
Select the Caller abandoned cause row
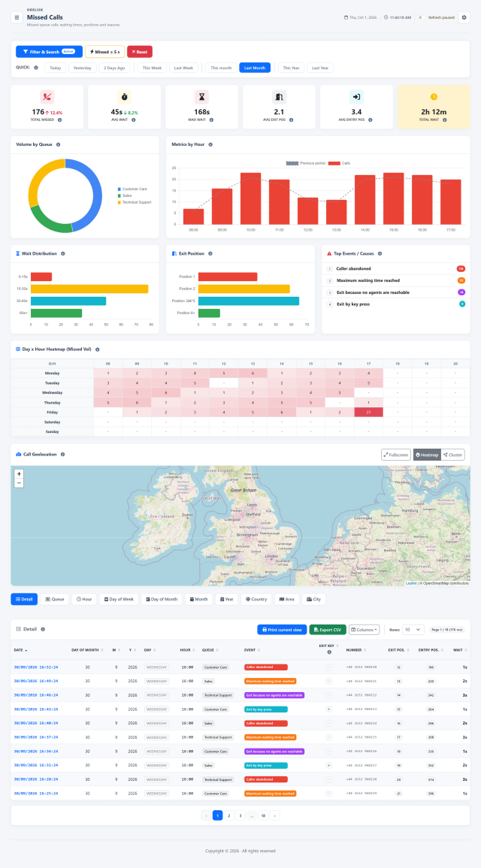tap(396, 268)
